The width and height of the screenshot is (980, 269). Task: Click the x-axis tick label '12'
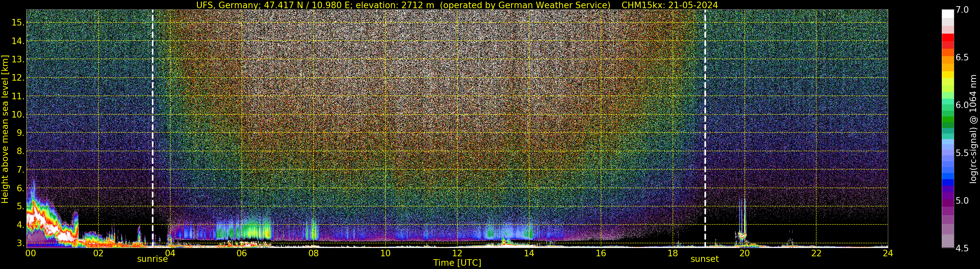[x=457, y=253]
